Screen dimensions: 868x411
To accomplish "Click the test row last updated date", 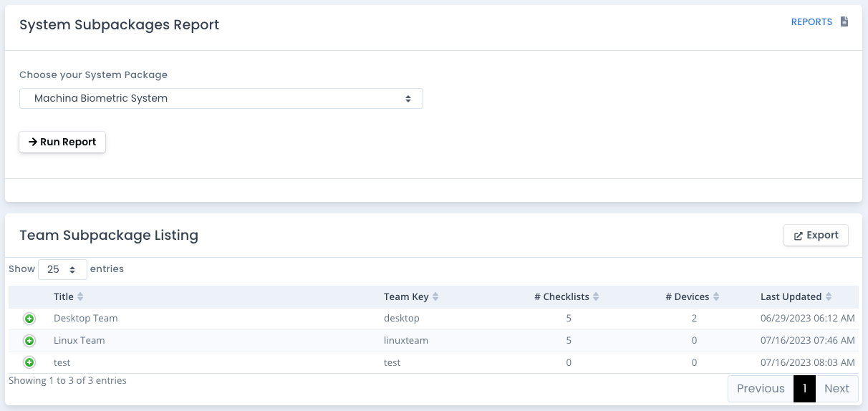I will click(x=808, y=363).
